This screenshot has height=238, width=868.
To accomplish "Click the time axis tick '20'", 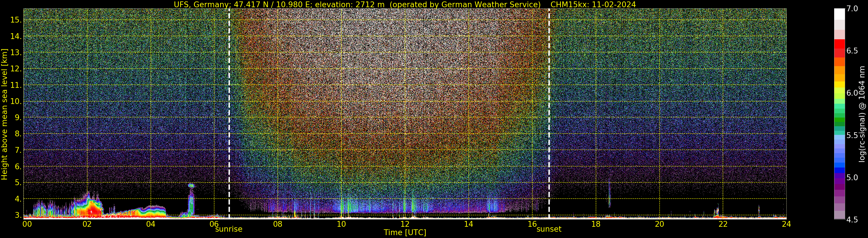I will 659,224.
